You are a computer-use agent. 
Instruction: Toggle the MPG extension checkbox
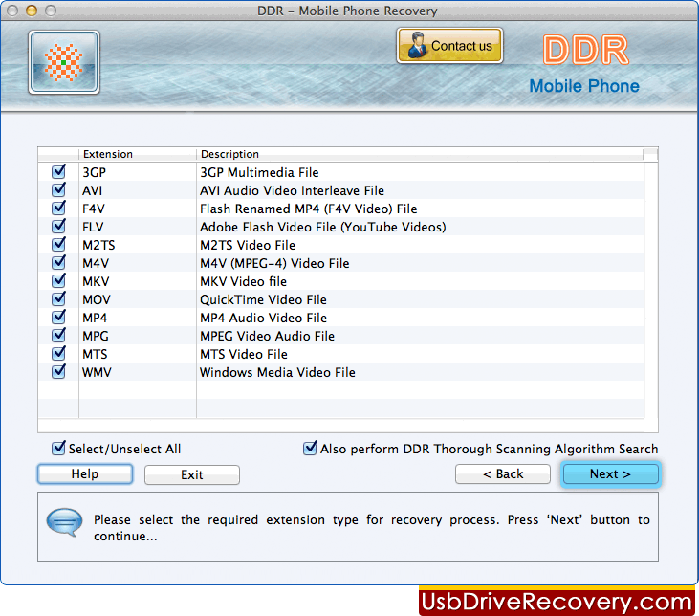click(x=58, y=336)
